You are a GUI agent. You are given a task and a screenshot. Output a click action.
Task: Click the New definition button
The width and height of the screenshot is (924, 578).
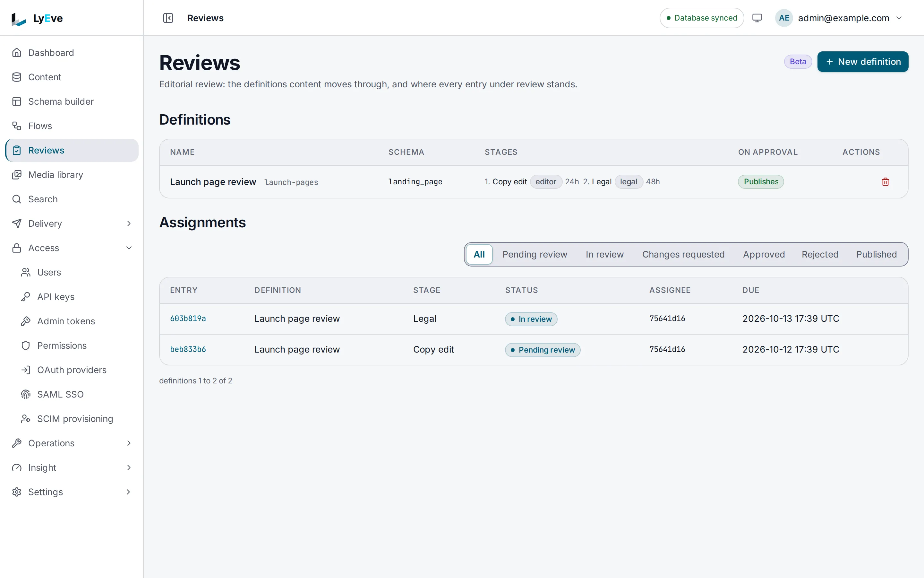point(862,62)
